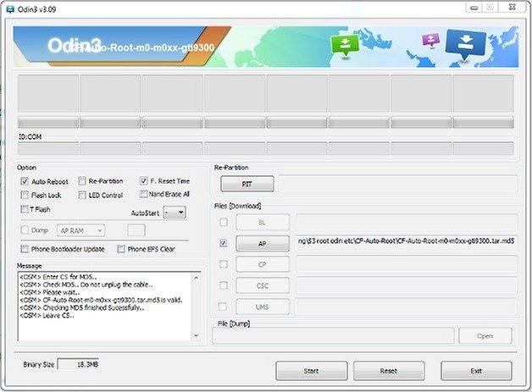Tick the BL file checkbox
Viewport: 532px width, 392px height.
point(224,222)
